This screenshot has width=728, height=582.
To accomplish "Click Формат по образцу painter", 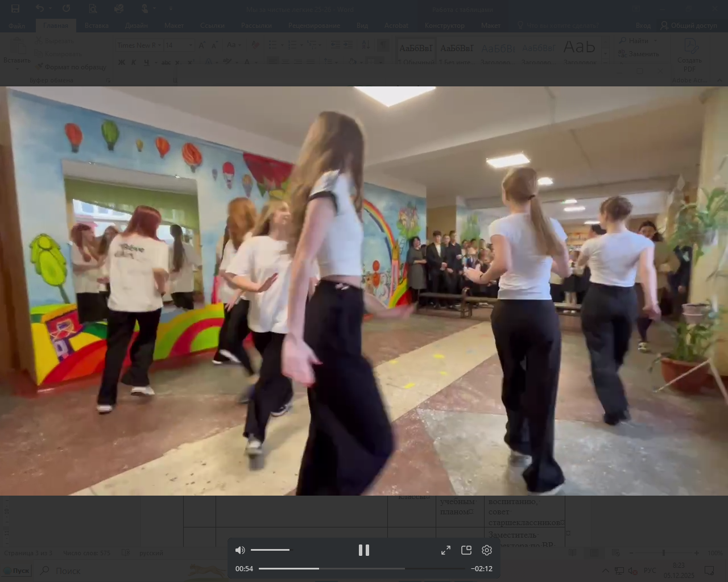I will point(71,66).
